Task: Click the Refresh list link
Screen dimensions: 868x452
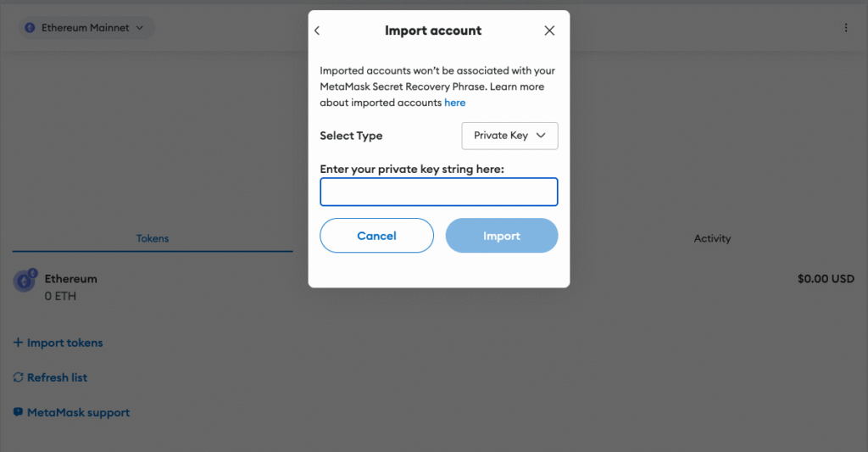Action: click(x=51, y=377)
